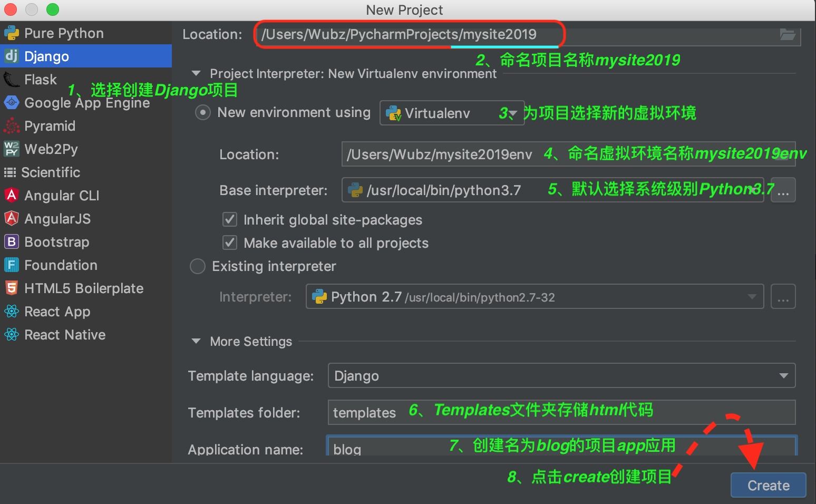Select Angular CLI project type label
The width and height of the screenshot is (816, 504).
coord(62,196)
